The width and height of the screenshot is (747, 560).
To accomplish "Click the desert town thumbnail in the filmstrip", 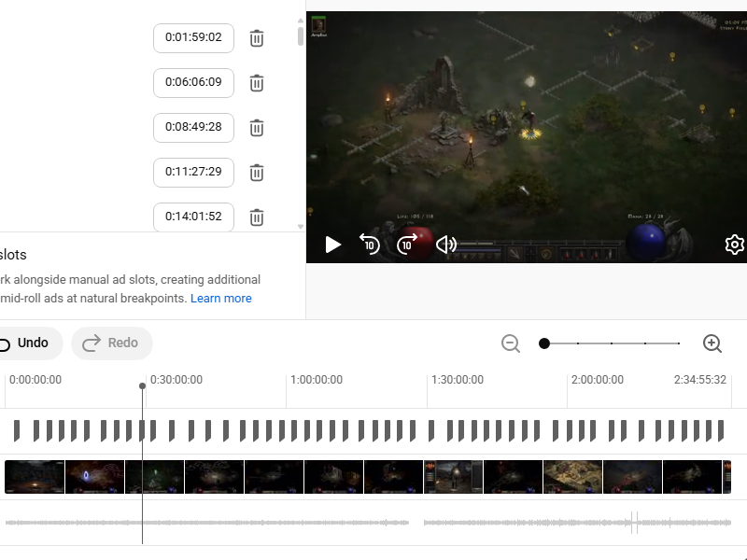I will point(572,477).
